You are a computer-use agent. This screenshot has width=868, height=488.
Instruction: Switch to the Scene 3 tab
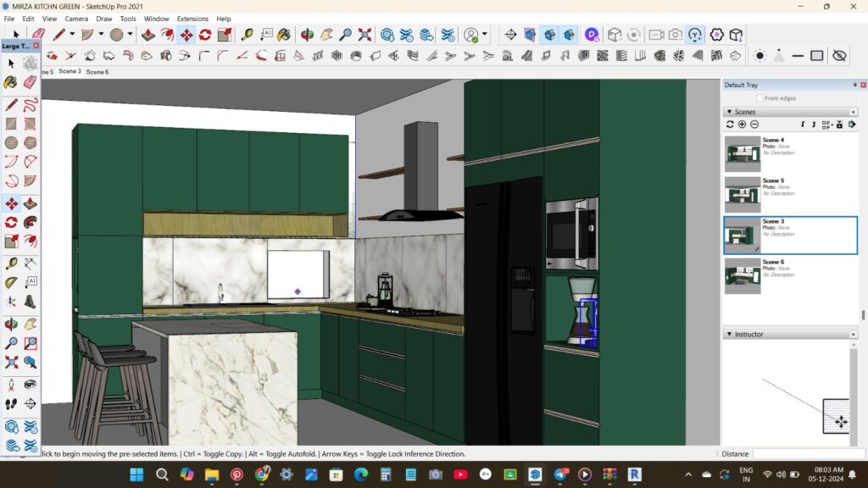(x=70, y=71)
